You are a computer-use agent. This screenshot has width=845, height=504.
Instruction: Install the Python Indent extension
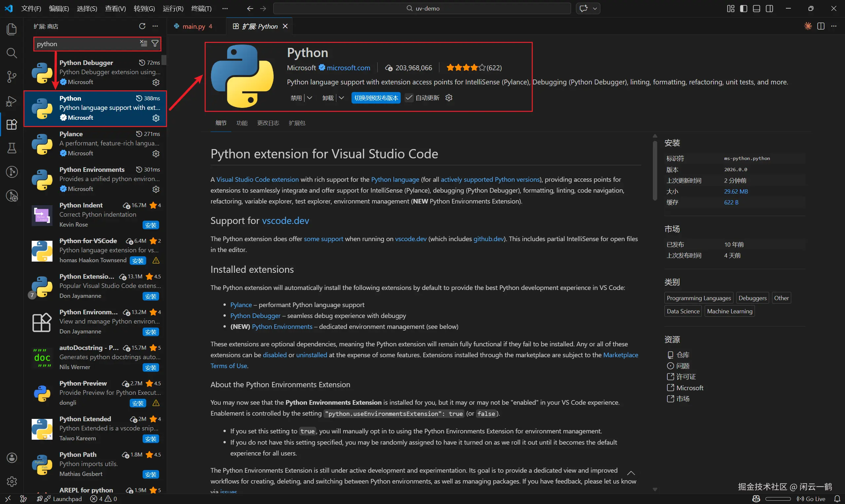[x=151, y=225]
